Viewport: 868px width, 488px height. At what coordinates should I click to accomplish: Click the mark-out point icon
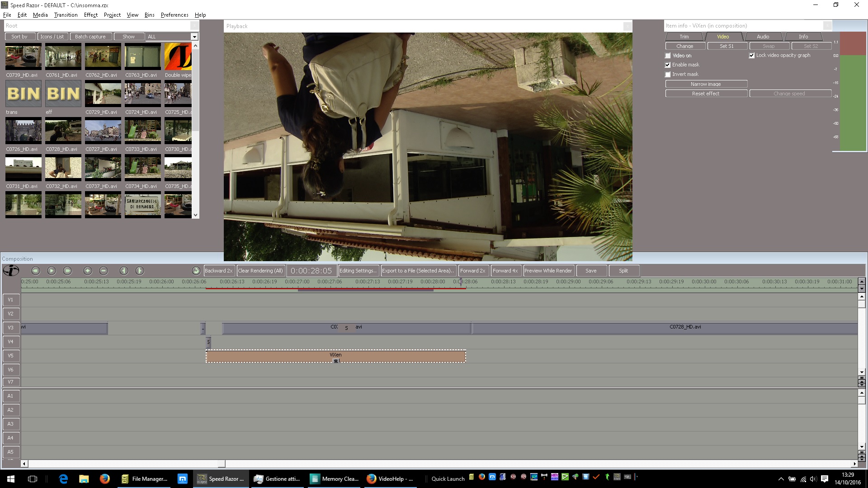click(140, 271)
